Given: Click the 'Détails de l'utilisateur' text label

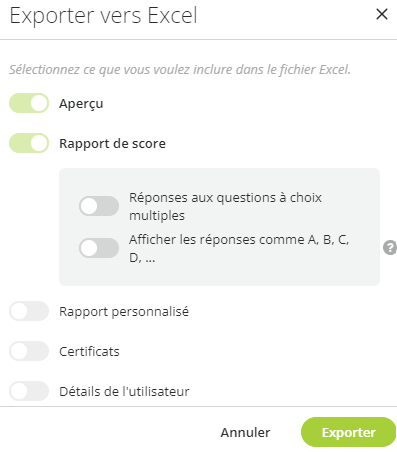Looking at the screenshot, I should point(124,391).
